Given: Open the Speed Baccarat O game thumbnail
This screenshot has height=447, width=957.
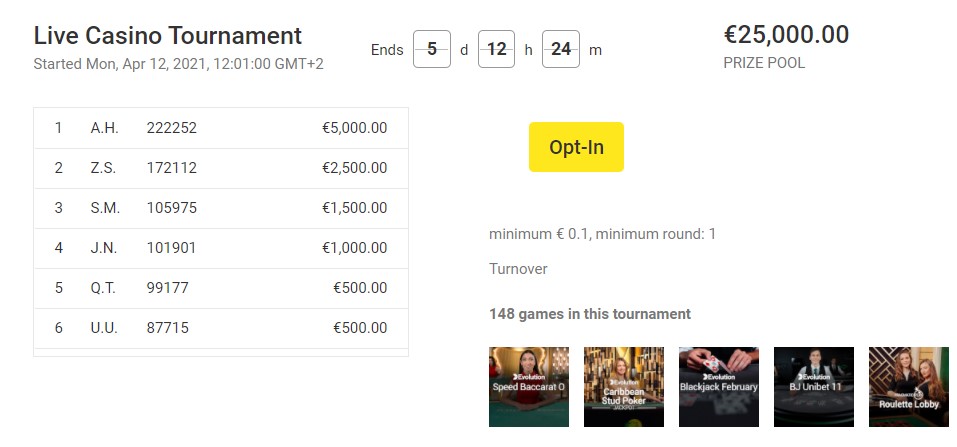Looking at the screenshot, I should pos(528,386).
